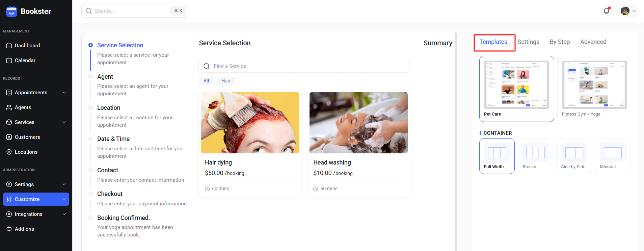Viewport: 644px width, 251px height.
Task: Select the Hair dying service card
Action: (250, 144)
